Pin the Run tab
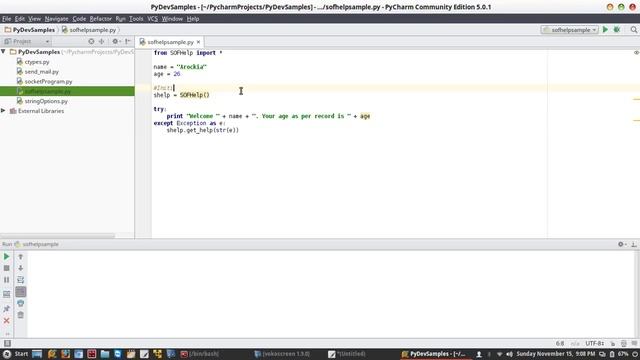This screenshot has width=640, height=360. [x=7, y=308]
